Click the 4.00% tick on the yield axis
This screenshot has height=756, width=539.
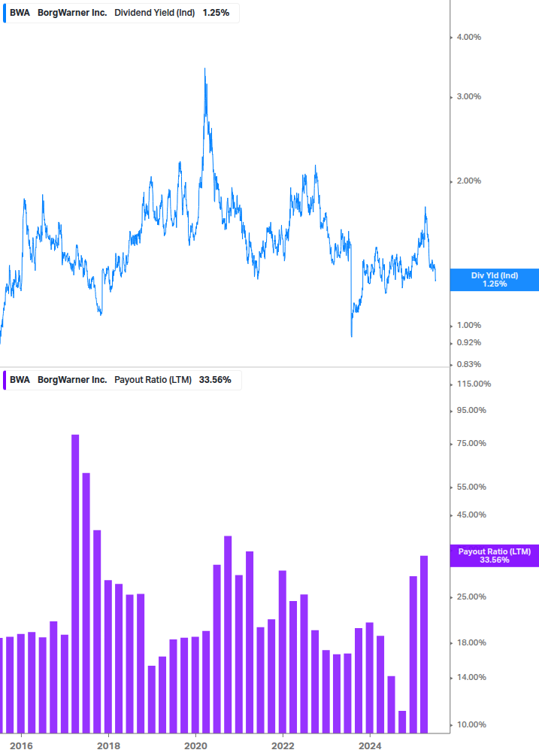coord(468,37)
